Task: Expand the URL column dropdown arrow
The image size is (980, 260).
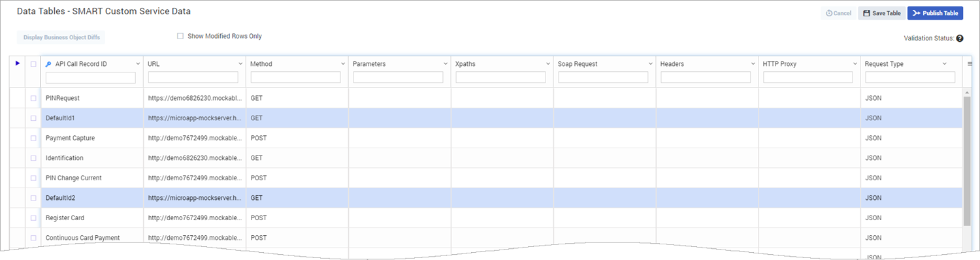Action: 240,64
